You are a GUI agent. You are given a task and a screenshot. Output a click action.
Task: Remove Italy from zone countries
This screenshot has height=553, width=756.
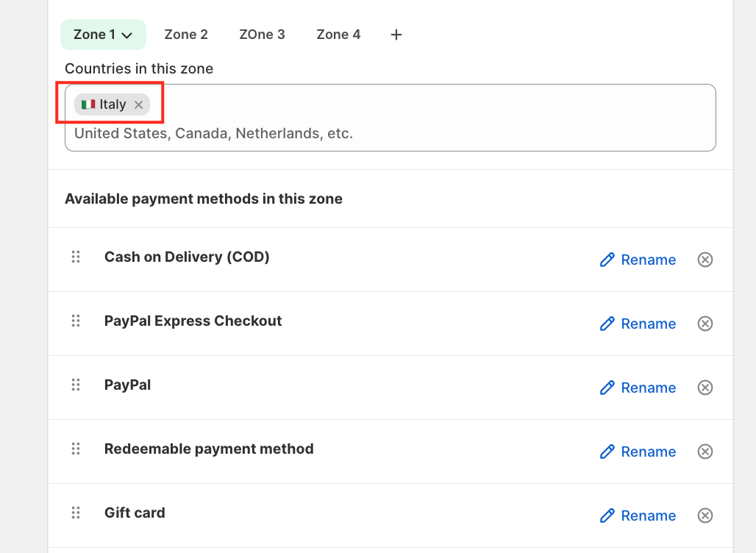pos(138,105)
